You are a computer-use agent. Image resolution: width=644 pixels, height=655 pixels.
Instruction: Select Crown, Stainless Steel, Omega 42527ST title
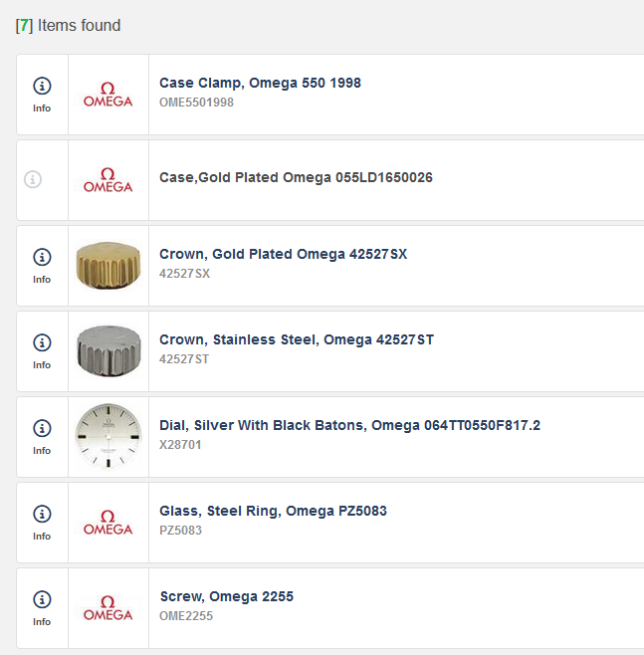click(297, 340)
